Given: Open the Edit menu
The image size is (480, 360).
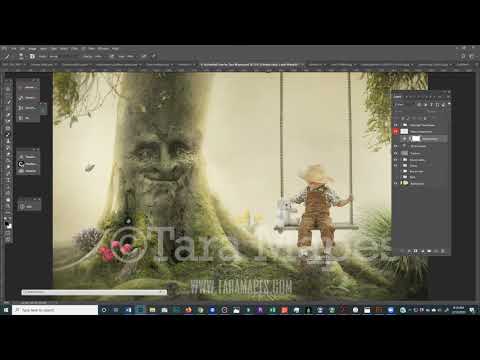Looking at the screenshot, I should pyautogui.click(x=22, y=48).
